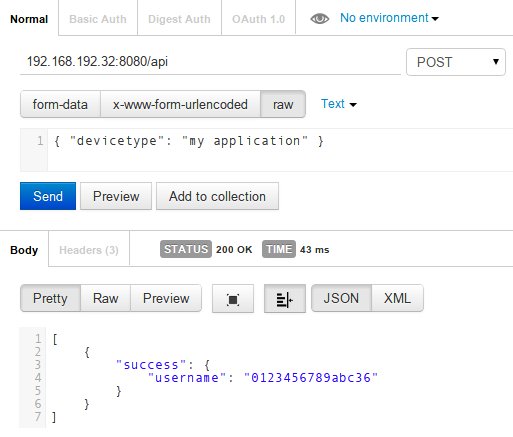The image size is (513, 437).
Task: Click the 43 ms time value
Action: click(314, 249)
